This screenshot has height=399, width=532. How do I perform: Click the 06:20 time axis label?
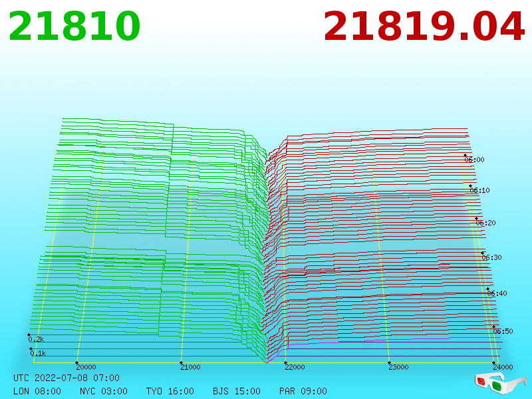[x=485, y=223]
